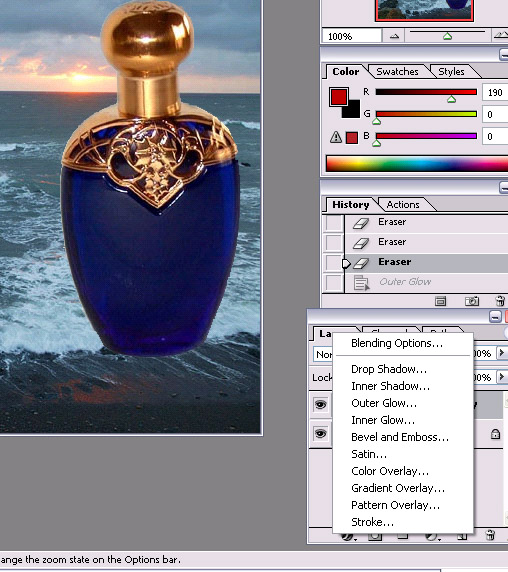This screenshot has height=572, width=508.
Task: Click the gamut warning triangle icon
Action: 336,137
